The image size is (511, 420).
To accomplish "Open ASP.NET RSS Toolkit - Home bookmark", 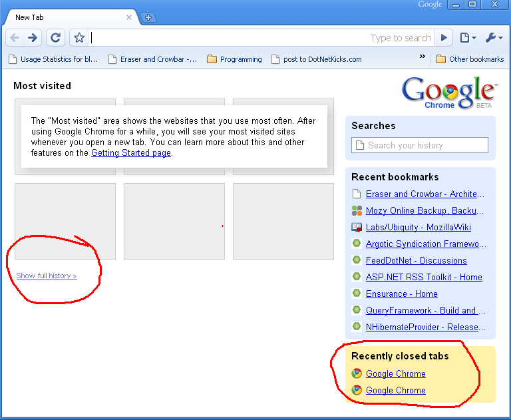I will [424, 277].
